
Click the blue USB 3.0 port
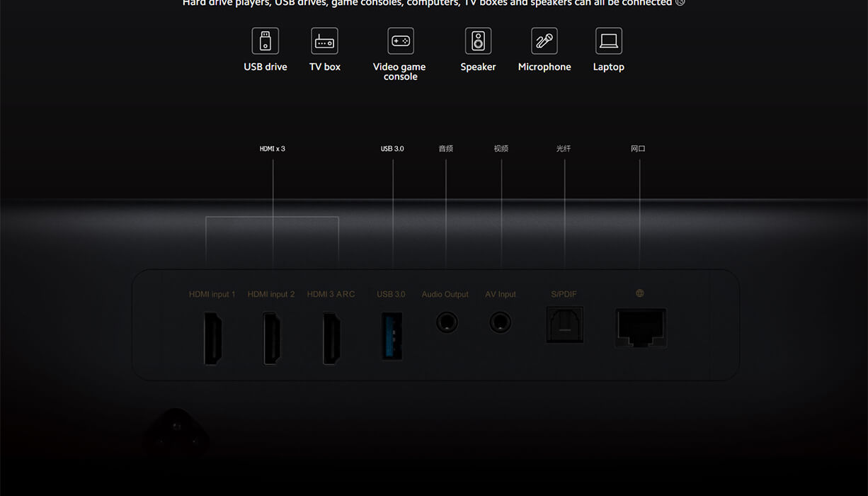point(392,336)
